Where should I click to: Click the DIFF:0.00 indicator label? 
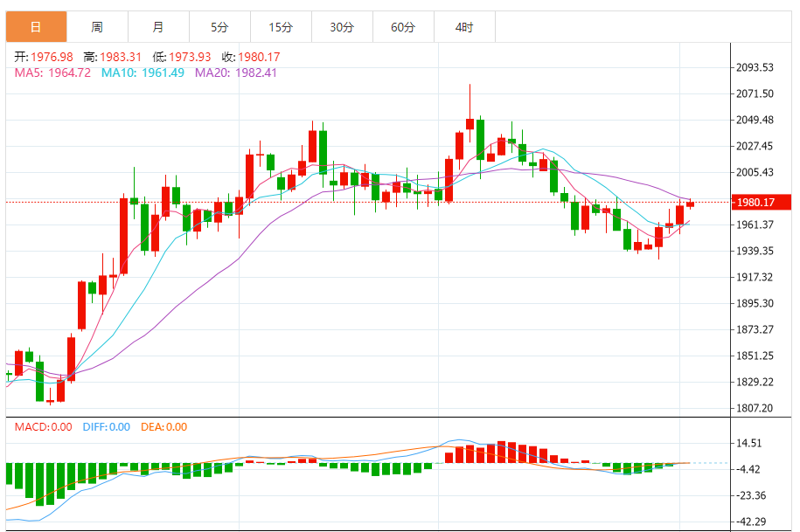pyautogui.click(x=106, y=427)
